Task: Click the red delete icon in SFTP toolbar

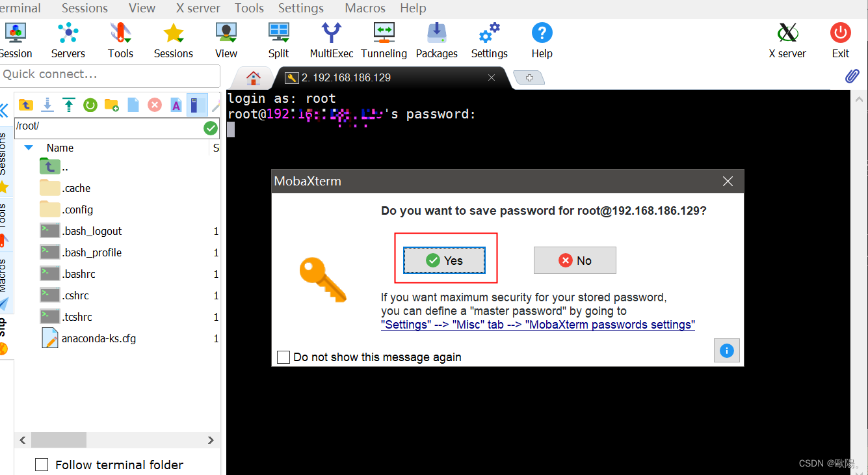Action: click(x=155, y=104)
